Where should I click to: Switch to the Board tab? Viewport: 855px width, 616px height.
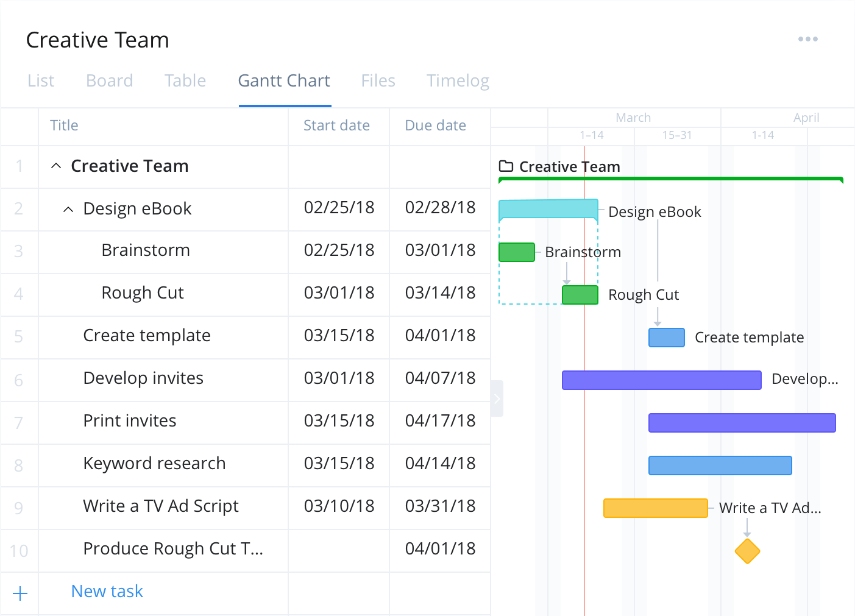pos(110,80)
